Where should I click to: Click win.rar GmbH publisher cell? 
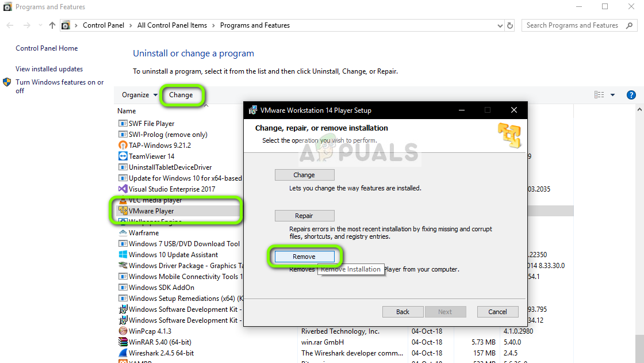click(323, 342)
